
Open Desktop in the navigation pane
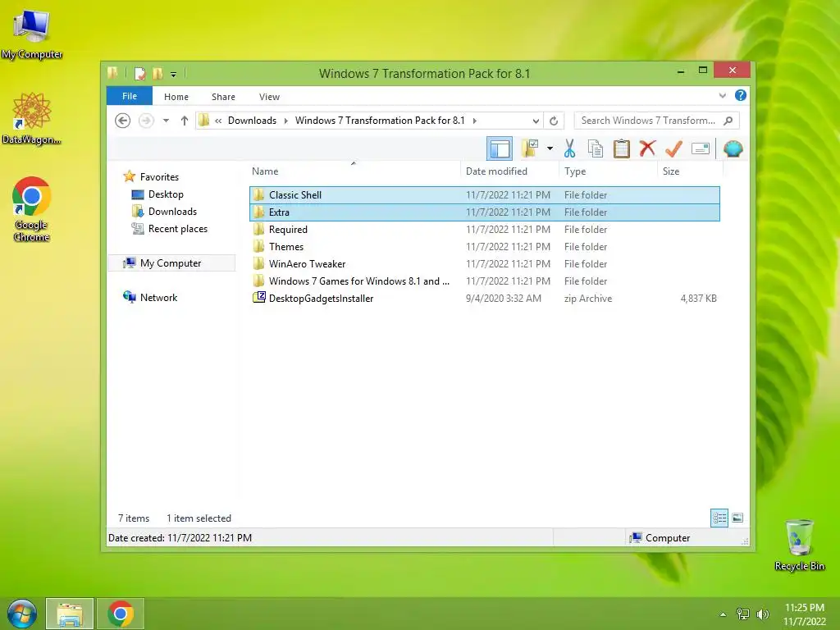point(157,194)
